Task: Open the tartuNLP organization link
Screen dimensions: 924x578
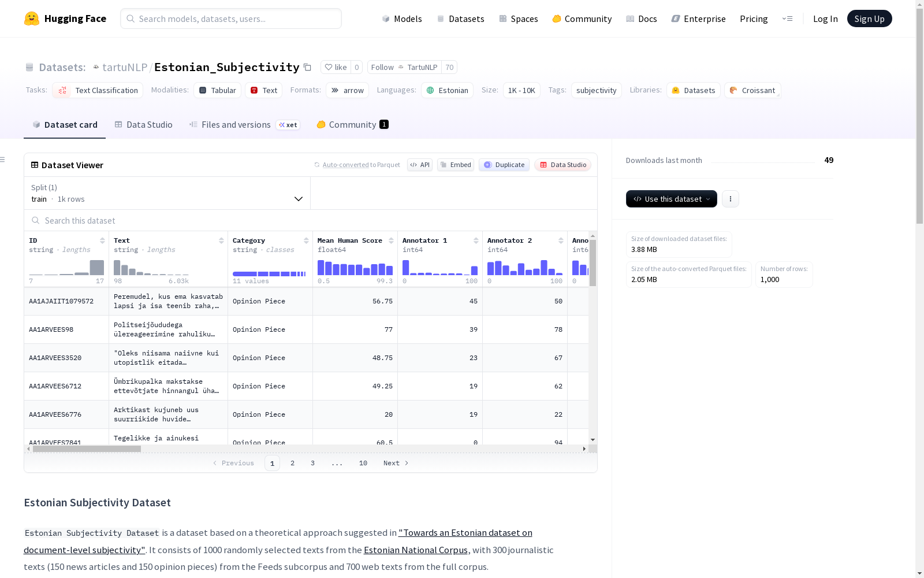Action: click(125, 68)
